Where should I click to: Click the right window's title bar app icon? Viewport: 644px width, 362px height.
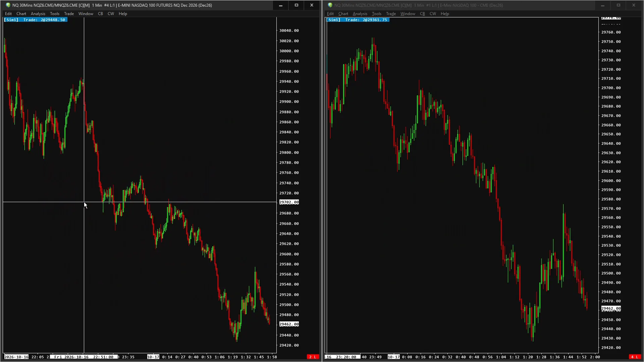(330, 5)
